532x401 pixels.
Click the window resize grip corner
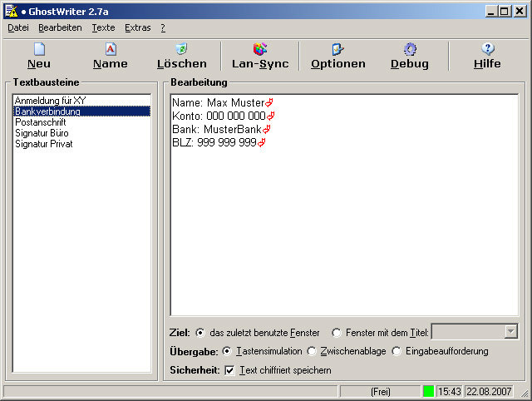pyautogui.click(x=525, y=394)
